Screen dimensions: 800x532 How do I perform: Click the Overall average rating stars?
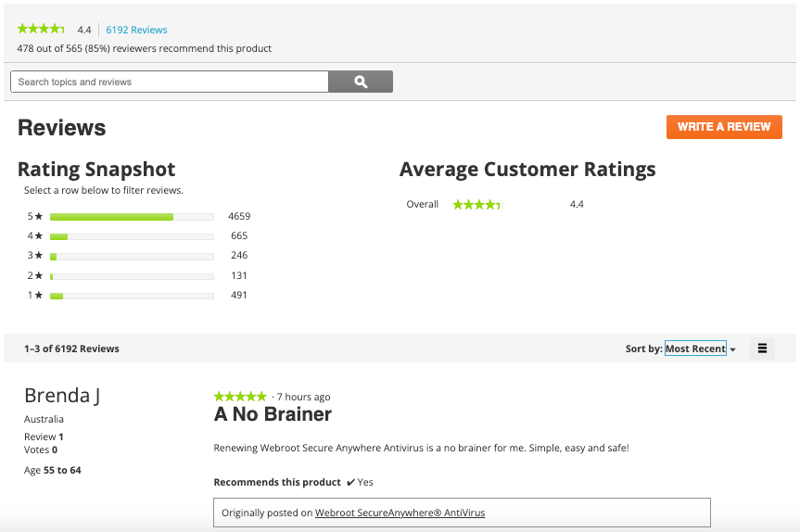click(476, 204)
